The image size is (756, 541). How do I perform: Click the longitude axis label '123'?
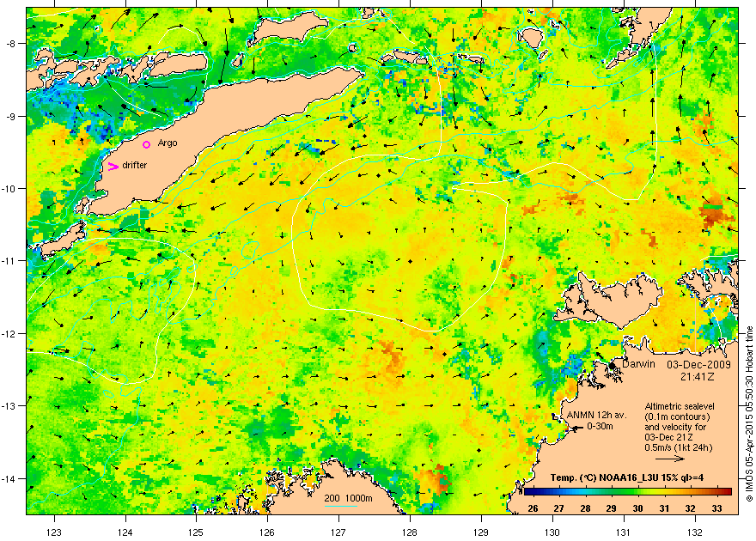click(x=54, y=532)
